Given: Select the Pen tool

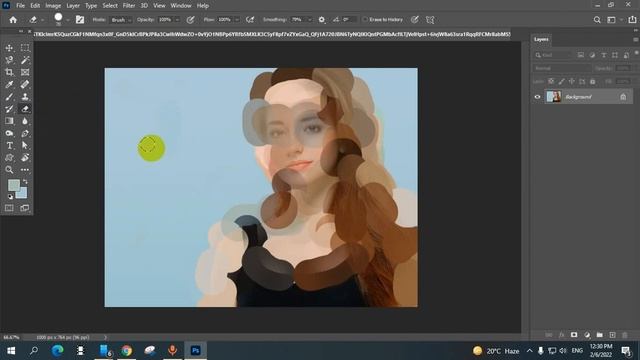Looking at the screenshot, I should click(x=25, y=133).
